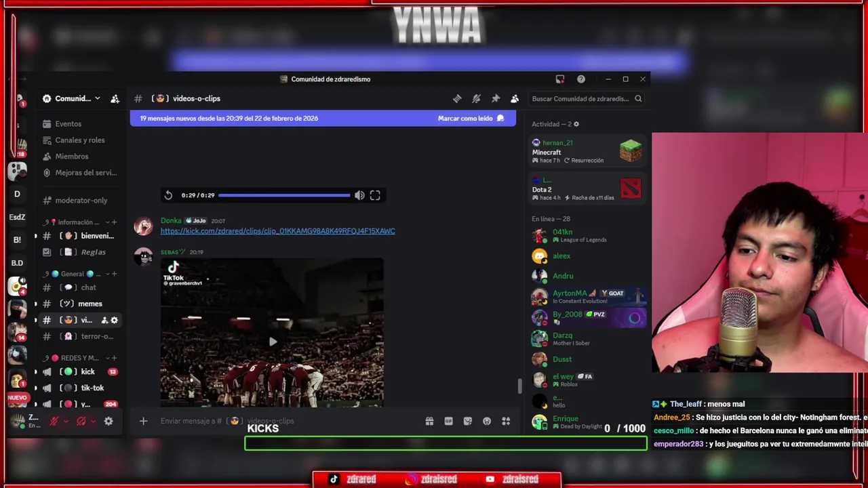Open the B.D server icon
This screenshot has height=488, width=868.
pyautogui.click(x=17, y=262)
